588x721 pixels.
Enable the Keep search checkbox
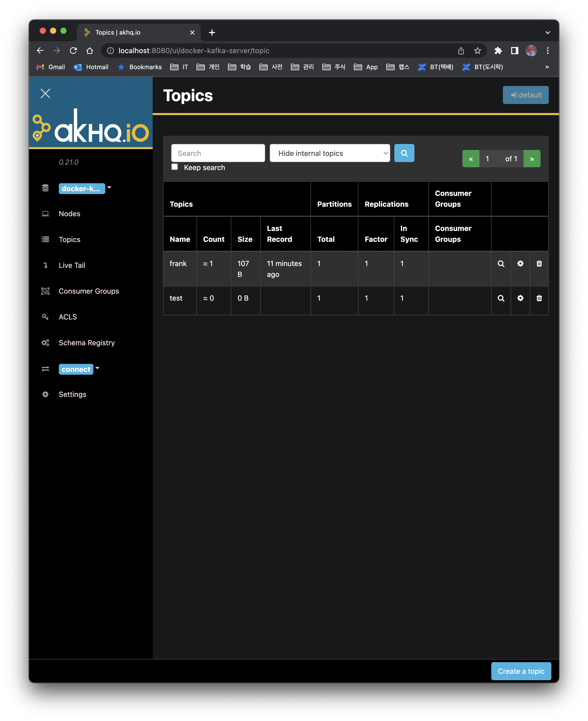point(175,167)
